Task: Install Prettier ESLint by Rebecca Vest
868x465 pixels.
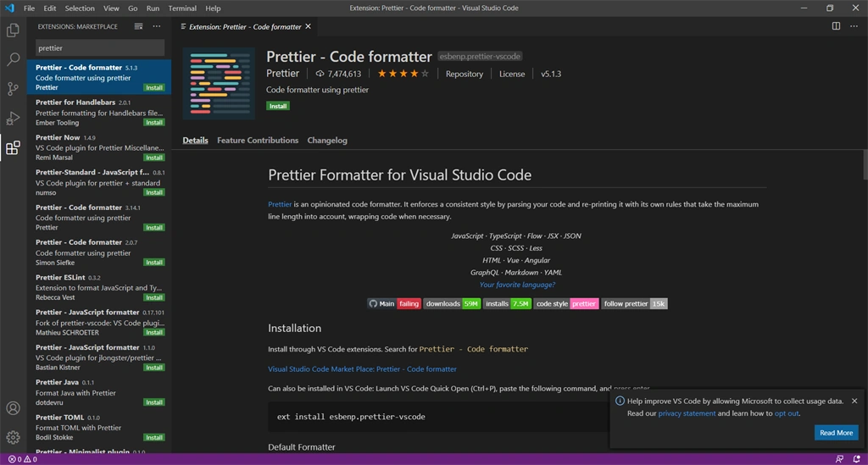Action: coord(154,297)
